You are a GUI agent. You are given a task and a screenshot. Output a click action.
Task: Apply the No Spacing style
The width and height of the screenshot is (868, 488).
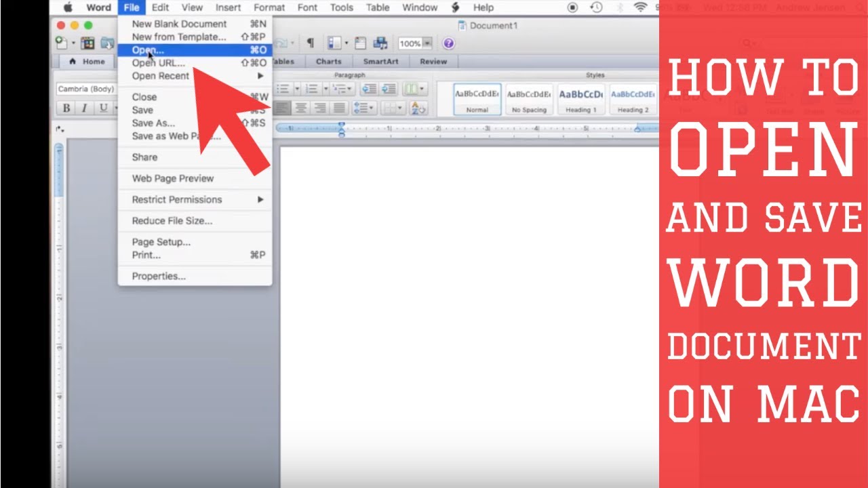tap(530, 100)
